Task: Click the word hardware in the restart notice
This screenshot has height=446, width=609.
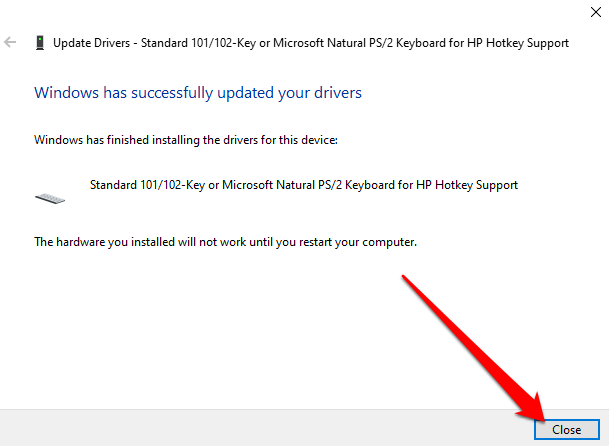Action: tap(81, 242)
